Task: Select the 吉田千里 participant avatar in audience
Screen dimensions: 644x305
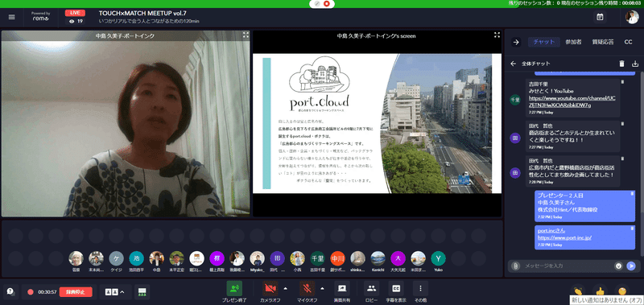Action: (x=317, y=258)
